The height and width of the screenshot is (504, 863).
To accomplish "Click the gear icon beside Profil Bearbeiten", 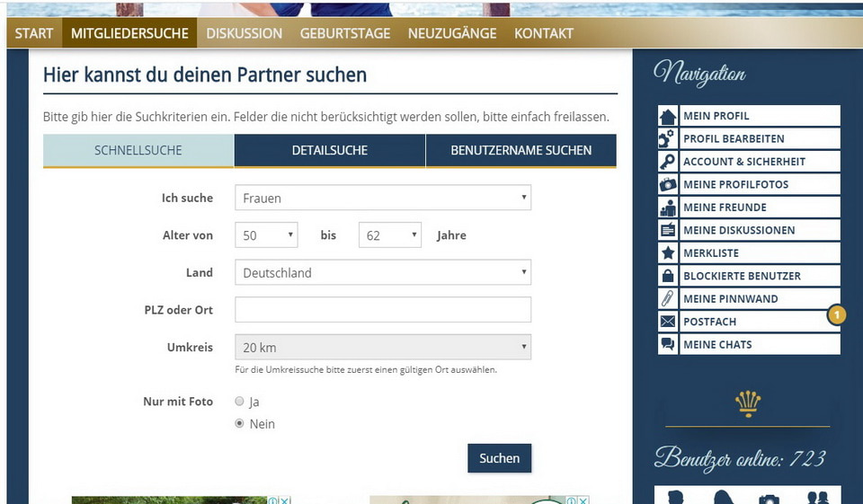I will tap(668, 139).
